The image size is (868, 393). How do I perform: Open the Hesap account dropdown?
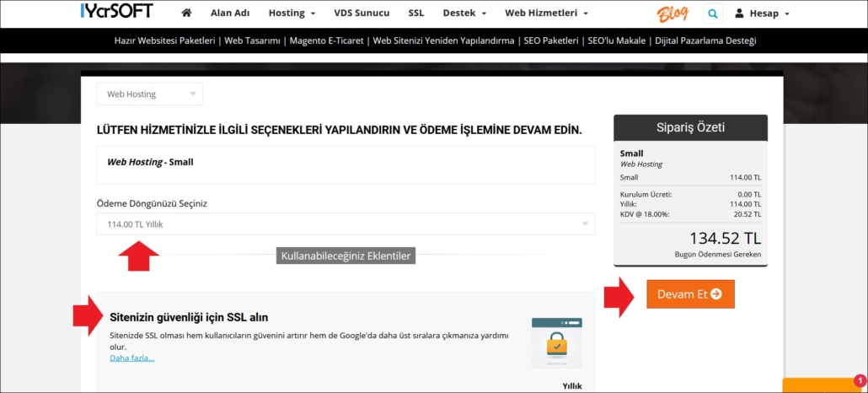click(x=763, y=13)
